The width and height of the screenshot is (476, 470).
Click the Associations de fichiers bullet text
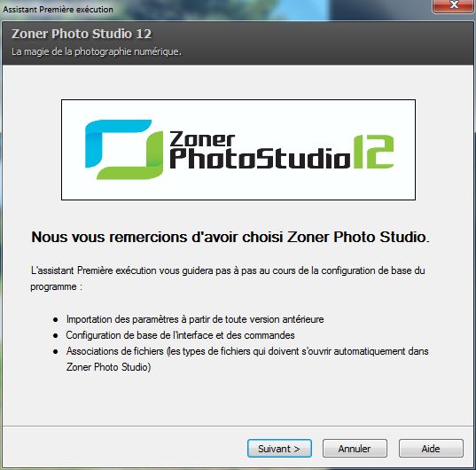[247, 359]
